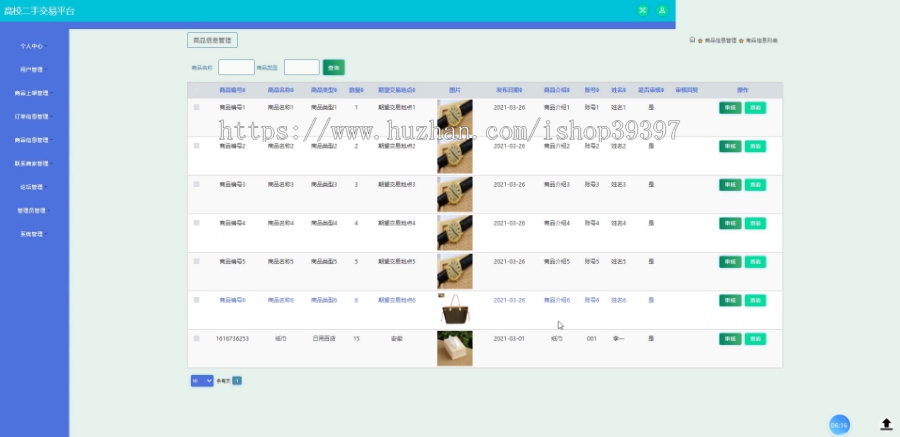Image resolution: width=900 pixels, height=437 pixels.
Task: Click 查看 button for 商品编号1 row
Action: pyautogui.click(x=755, y=108)
